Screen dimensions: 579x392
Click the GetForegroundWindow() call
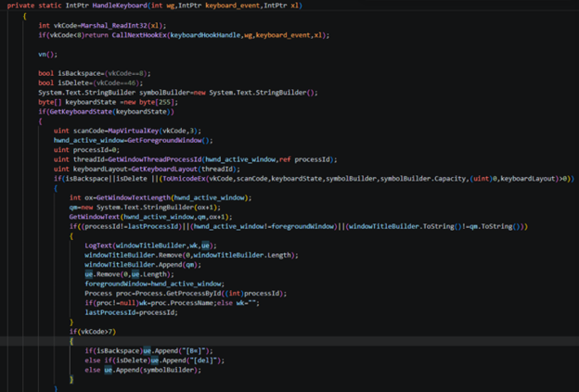coord(168,141)
